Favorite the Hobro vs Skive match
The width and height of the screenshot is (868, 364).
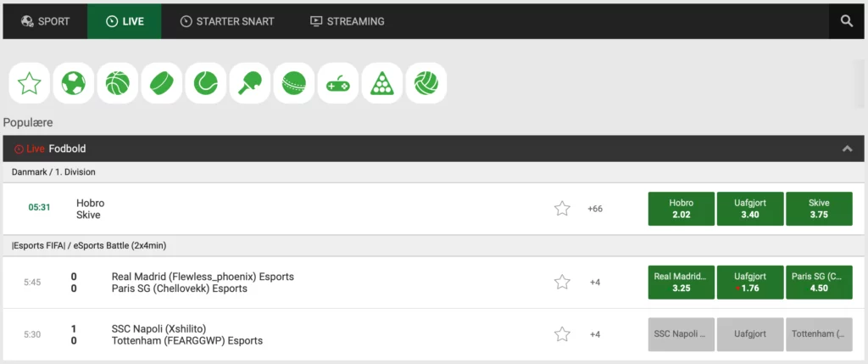click(x=562, y=209)
